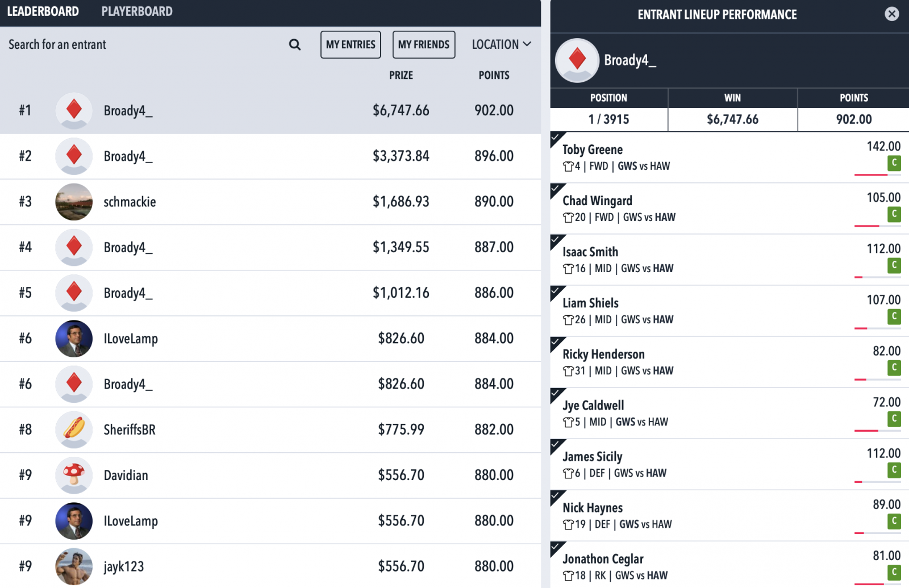This screenshot has width=909, height=588.
Task: Click jayk123's profile picture
Action: coord(74,566)
